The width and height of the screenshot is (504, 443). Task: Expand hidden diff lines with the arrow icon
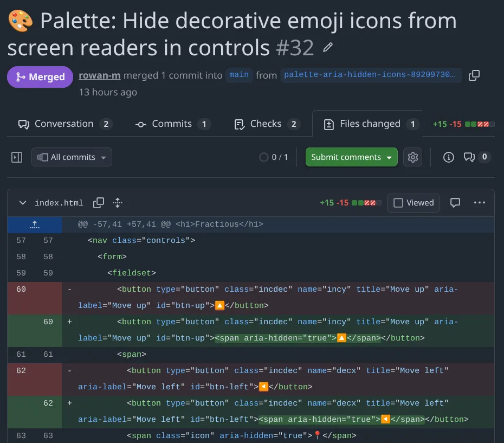pos(34,223)
